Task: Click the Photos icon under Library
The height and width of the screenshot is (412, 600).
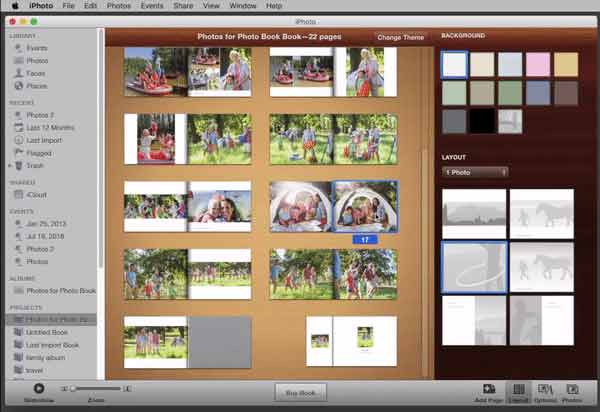Action: tap(18, 60)
